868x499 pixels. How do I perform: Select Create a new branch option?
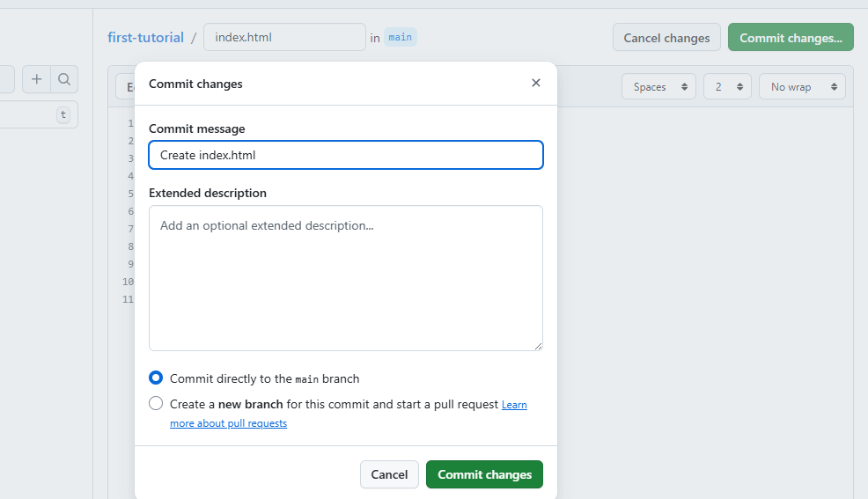[156, 404]
